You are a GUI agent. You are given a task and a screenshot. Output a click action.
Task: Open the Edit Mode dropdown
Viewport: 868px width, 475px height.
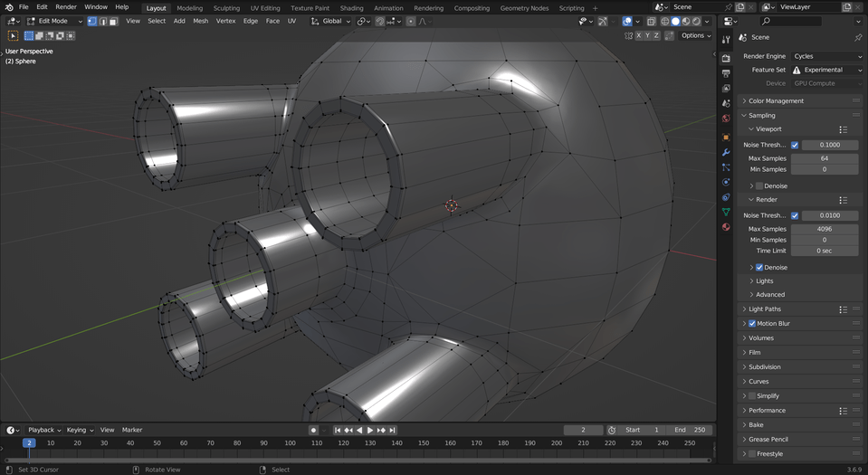coord(54,21)
